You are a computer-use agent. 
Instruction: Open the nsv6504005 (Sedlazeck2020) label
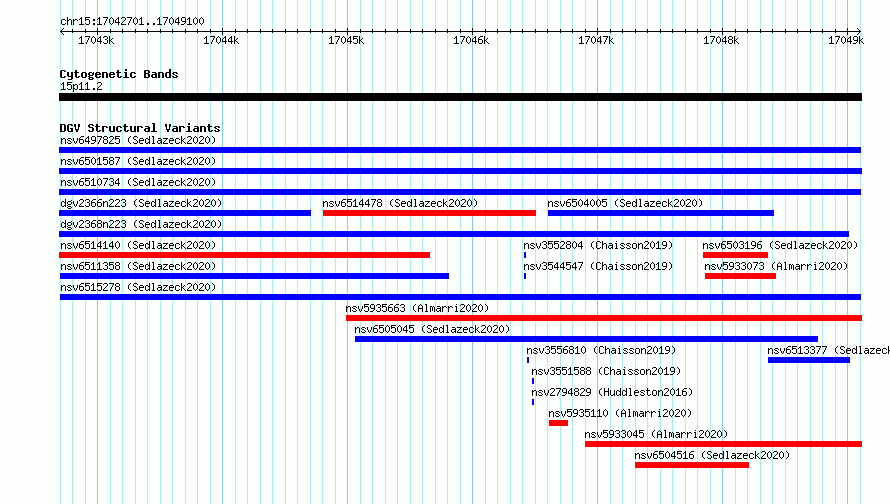point(625,203)
